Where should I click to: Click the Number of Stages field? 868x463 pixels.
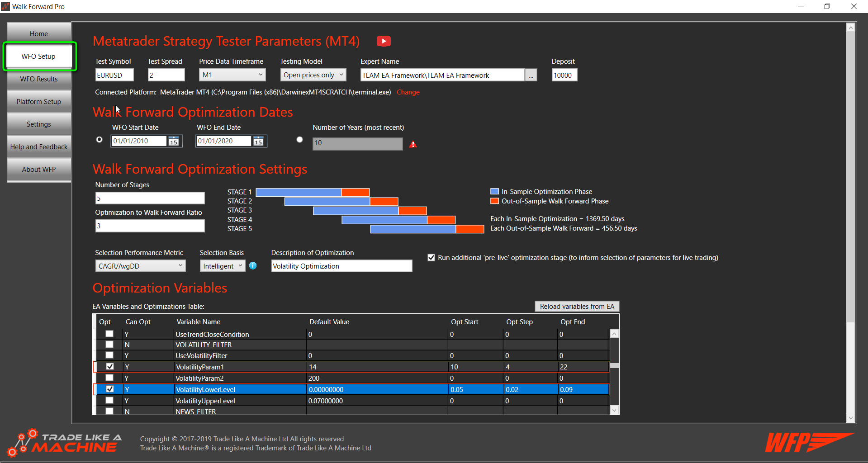point(150,198)
